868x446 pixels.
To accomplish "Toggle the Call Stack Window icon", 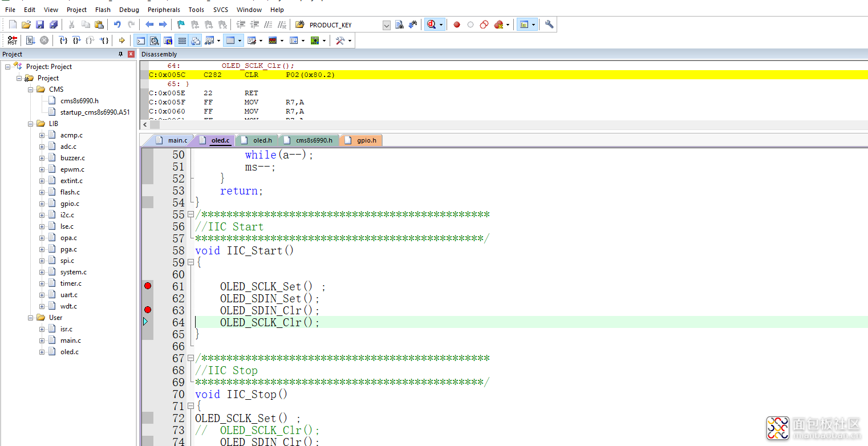I will pos(196,40).
